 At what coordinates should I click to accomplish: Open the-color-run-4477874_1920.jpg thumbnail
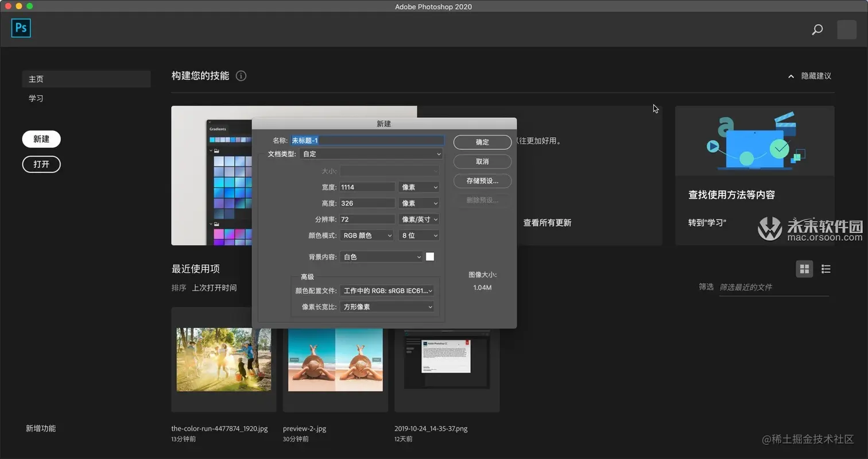(224, 360)
